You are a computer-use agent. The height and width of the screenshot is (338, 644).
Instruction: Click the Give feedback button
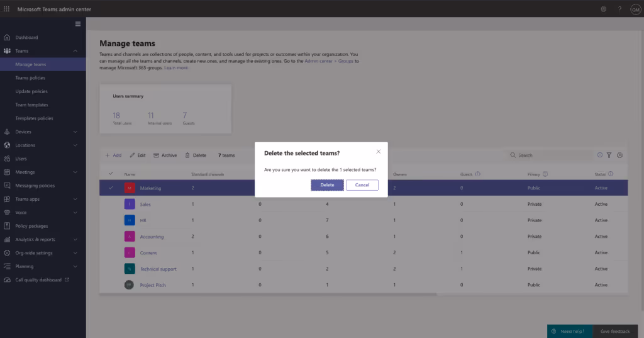pos(615,331)
